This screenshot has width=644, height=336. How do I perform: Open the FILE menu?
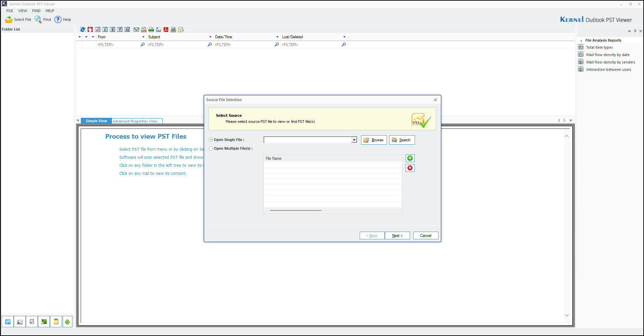pyautogui.click(x=10, y=11)
